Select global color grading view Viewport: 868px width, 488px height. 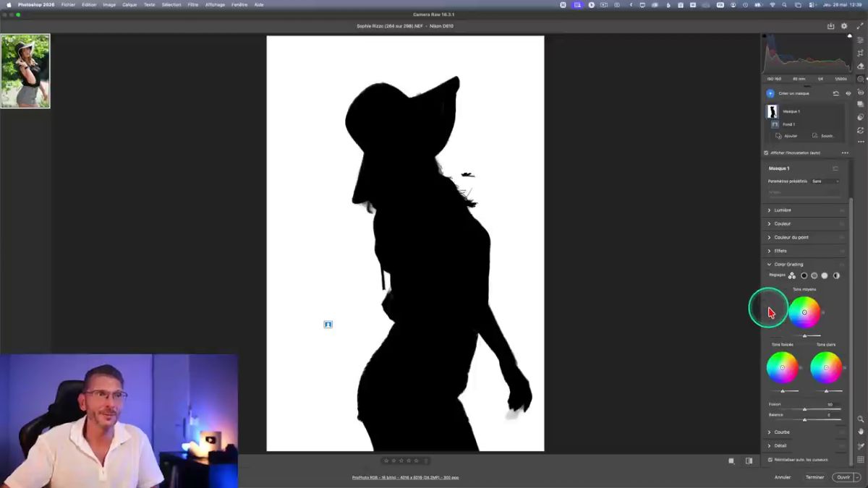click(x=836, y=275)
